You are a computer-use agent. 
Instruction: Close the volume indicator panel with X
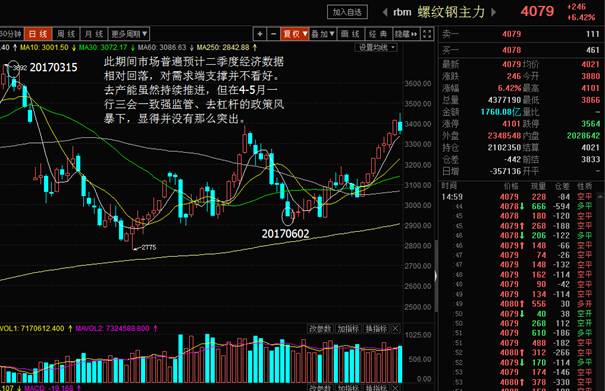click(395, 329)
